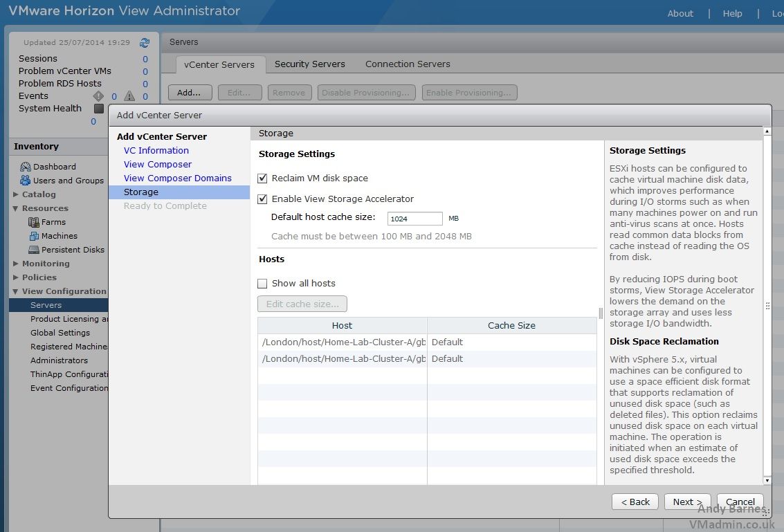Open Global Settings in the sidebar
The width and height of the screenshot is (784, 532).
(60, 333)
